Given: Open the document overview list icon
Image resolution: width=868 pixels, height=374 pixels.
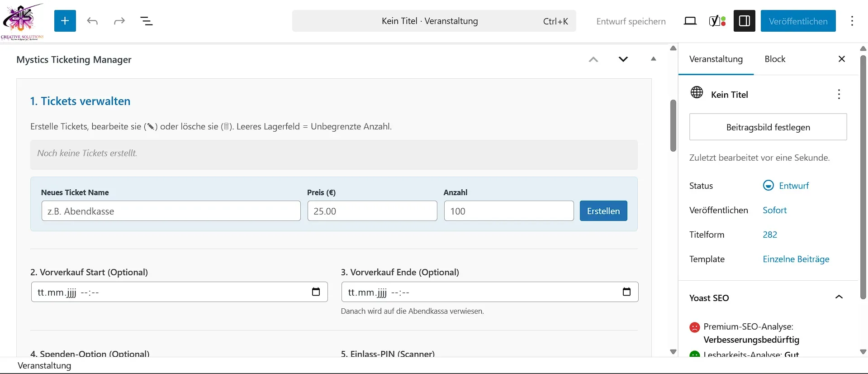Looking at the screenshot, I should click(x=147, y=21).
